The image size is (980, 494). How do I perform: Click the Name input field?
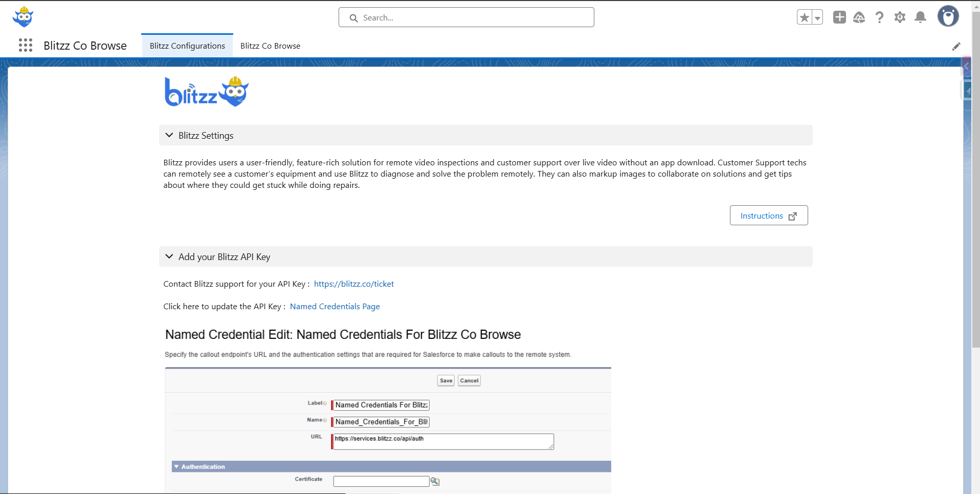click(x=381, y=422)
